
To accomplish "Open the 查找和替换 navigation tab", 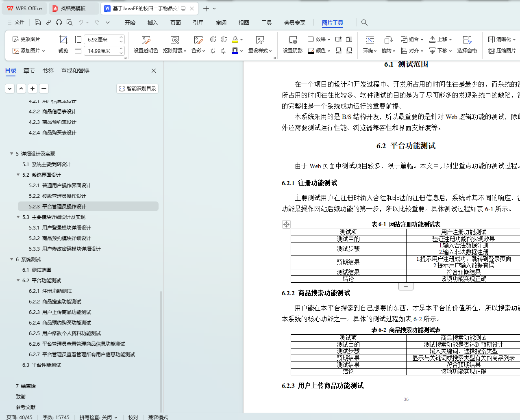I will [75, 71].
